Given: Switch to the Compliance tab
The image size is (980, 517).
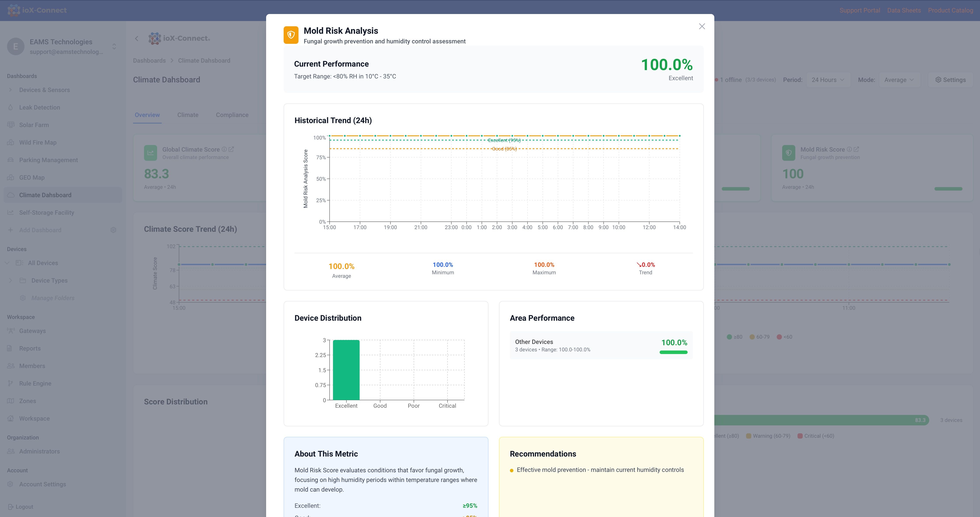Looking at the screenshot, I should (x=232, y=115).
